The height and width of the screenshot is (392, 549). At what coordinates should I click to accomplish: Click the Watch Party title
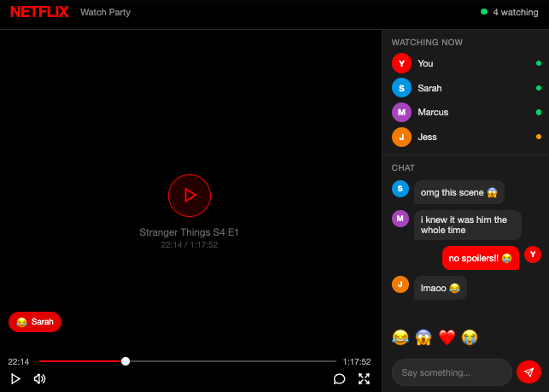point(105,12)
